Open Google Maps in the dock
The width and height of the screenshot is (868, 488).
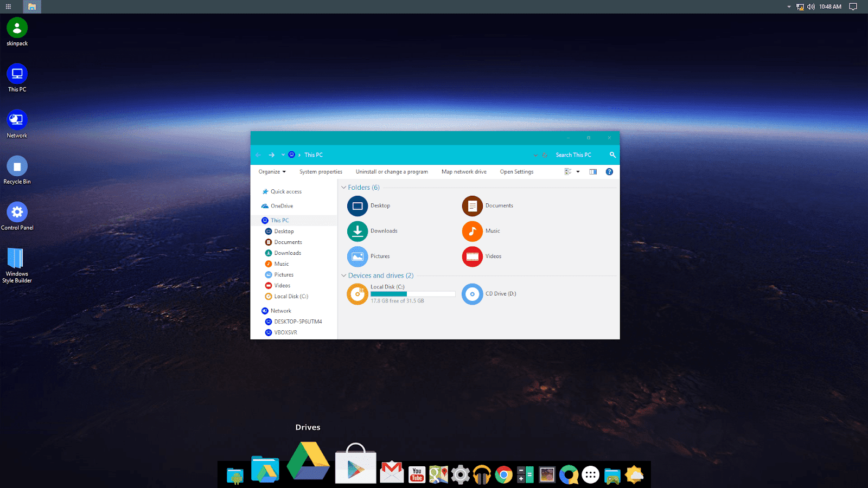coord(438,473)
